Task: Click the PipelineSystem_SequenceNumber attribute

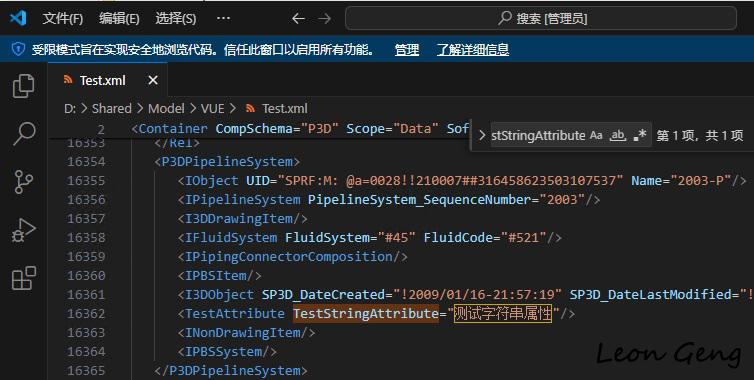Action: 419,200
